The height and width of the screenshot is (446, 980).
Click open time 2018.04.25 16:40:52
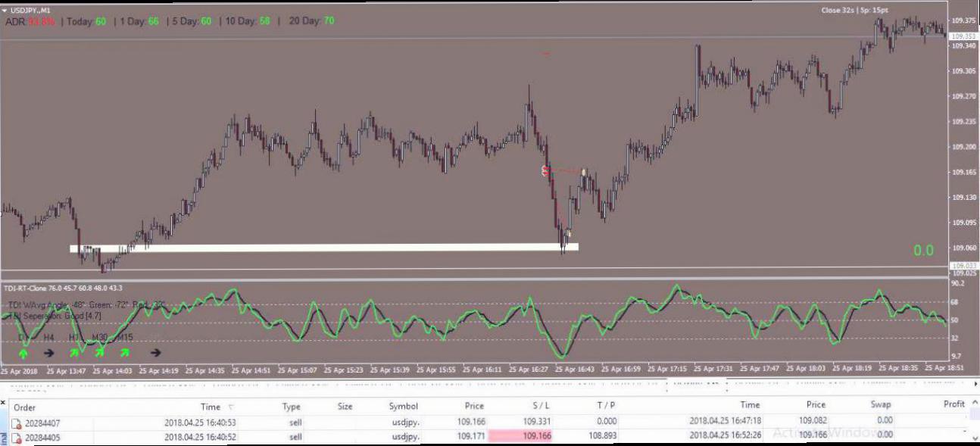pyautogui.click(x=200, y=437)
